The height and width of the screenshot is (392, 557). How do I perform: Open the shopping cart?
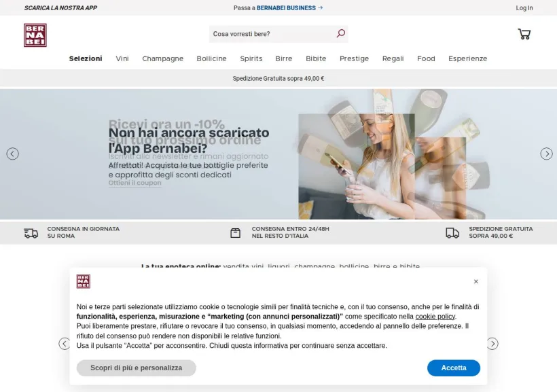pyautogui.click(x=524, y=34)
